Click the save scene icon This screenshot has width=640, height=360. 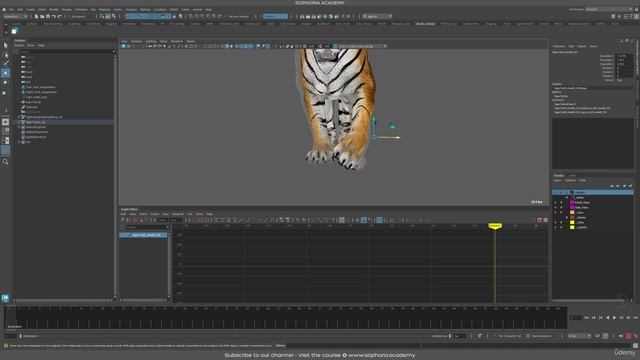[x=48, y=16]
